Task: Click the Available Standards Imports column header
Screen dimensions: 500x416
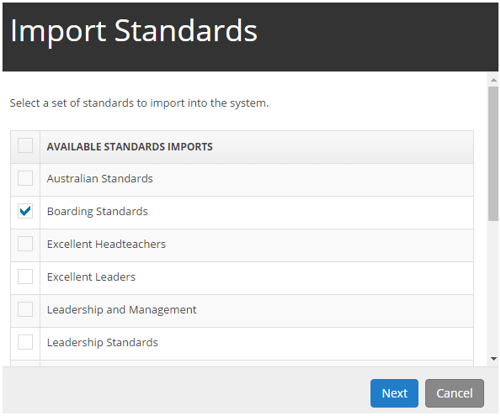Action: [130, 147]
